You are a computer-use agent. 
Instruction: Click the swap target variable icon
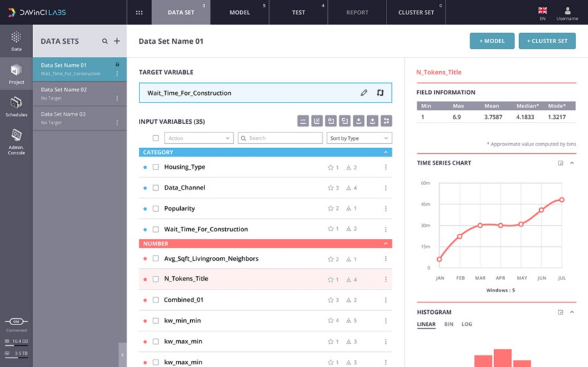380,93
